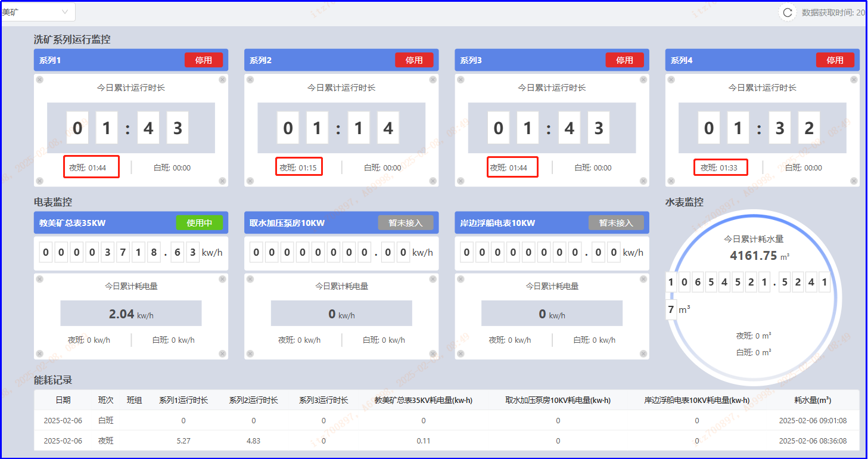Click the corner ⊗ icon on 系列4 runtime card
Screen dimensions: 868x459
671,79
